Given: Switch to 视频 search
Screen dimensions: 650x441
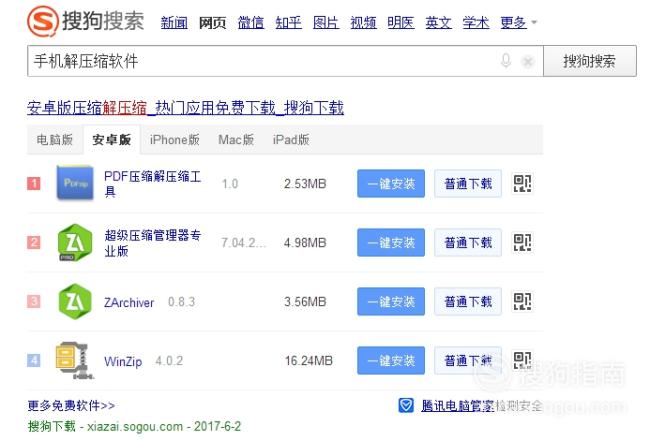Looking at the screenshot, I should pyautogui.click(x=364, y=22).
